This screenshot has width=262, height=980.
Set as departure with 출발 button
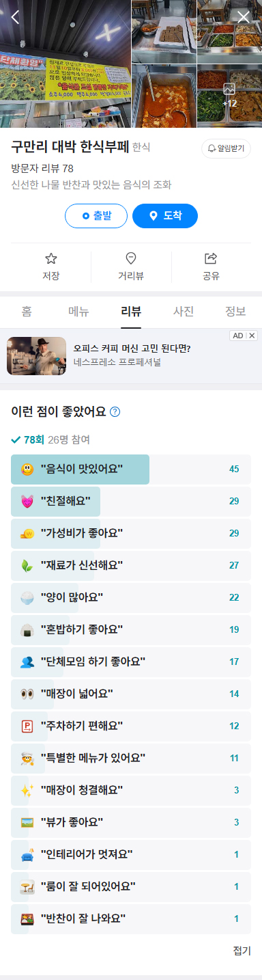96,215
